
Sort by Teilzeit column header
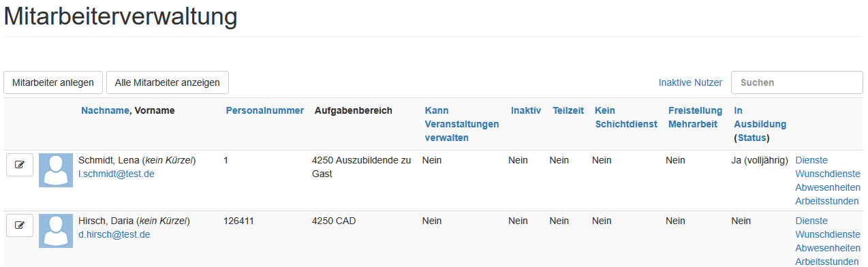(568, 110)
